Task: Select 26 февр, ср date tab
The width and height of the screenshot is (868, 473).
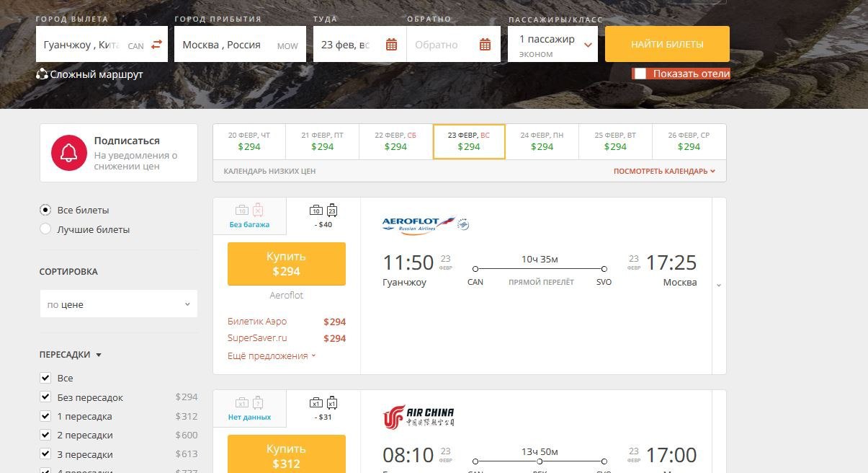Action: (689, 141)
